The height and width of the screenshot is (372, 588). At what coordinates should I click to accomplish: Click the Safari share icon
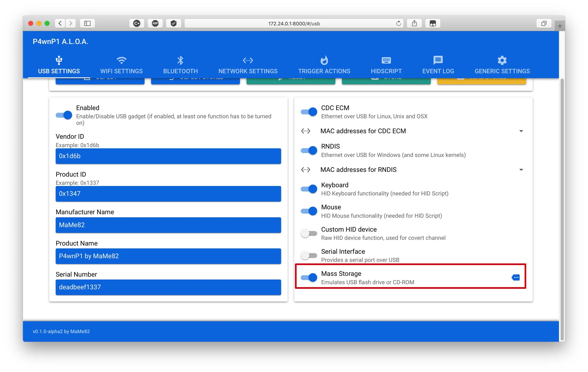click(414, 24)
